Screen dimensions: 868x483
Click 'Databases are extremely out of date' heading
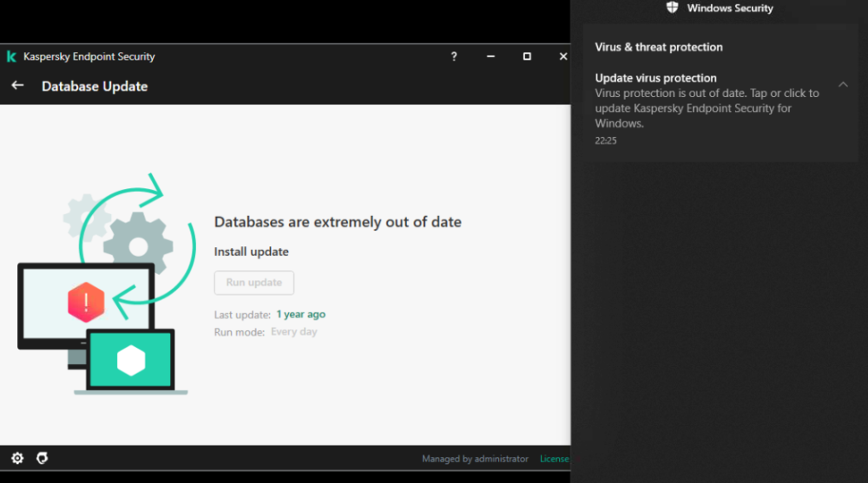338,222
